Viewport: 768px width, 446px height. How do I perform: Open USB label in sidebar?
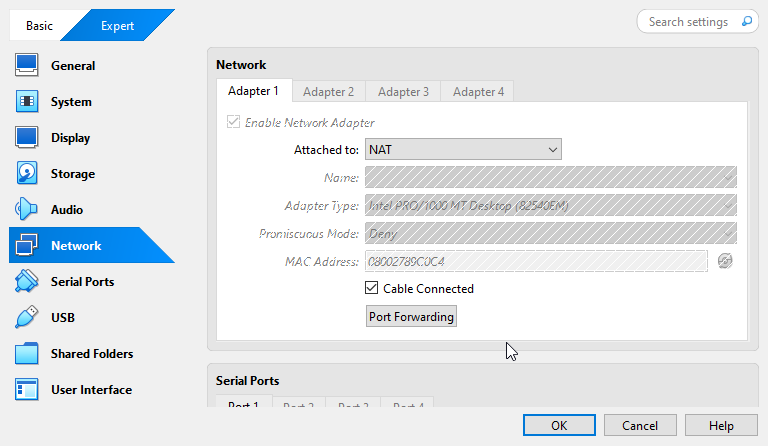tap(63, 318)
